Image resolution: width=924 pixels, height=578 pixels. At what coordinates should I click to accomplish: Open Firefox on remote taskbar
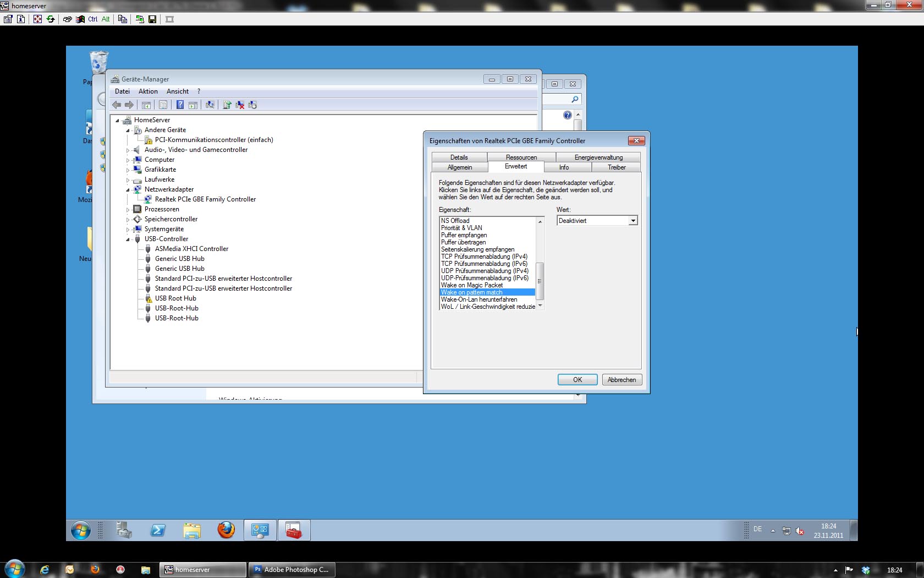pos(226,531)
